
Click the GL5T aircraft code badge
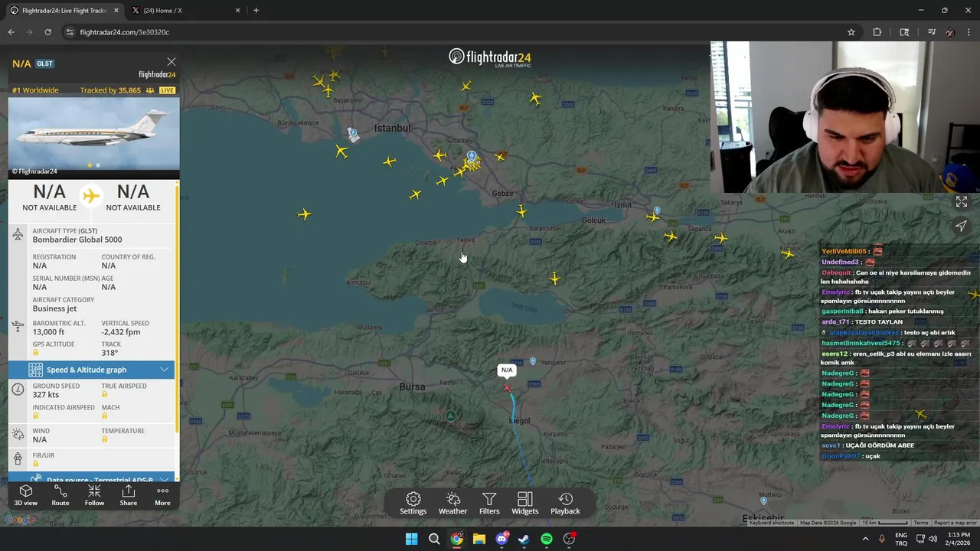(x=44, y=64)
